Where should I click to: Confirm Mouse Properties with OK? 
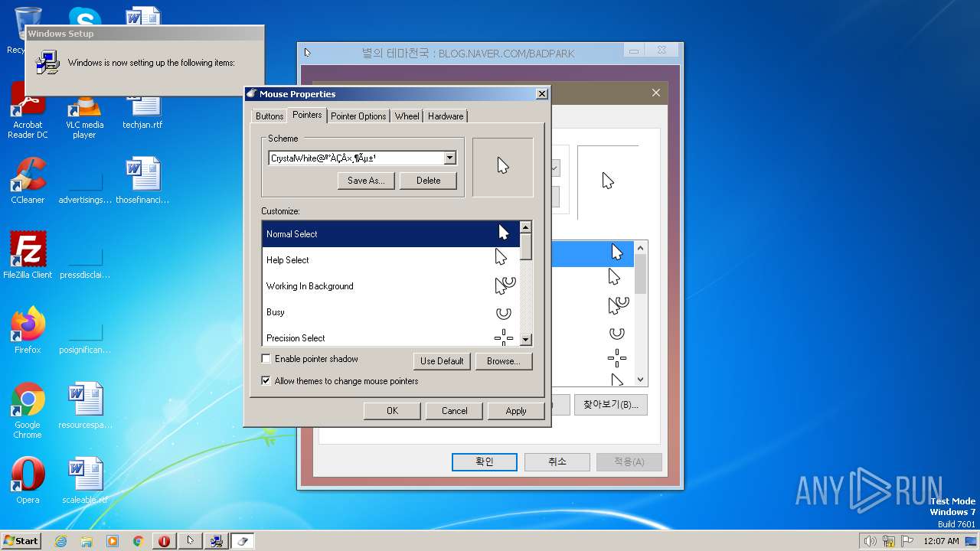(x=392, y=411)
